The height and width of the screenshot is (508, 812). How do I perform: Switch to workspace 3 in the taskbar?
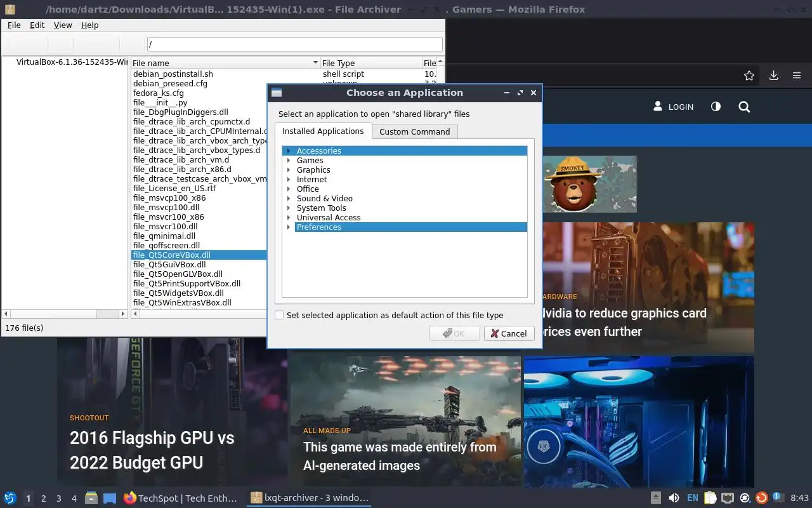59,498
